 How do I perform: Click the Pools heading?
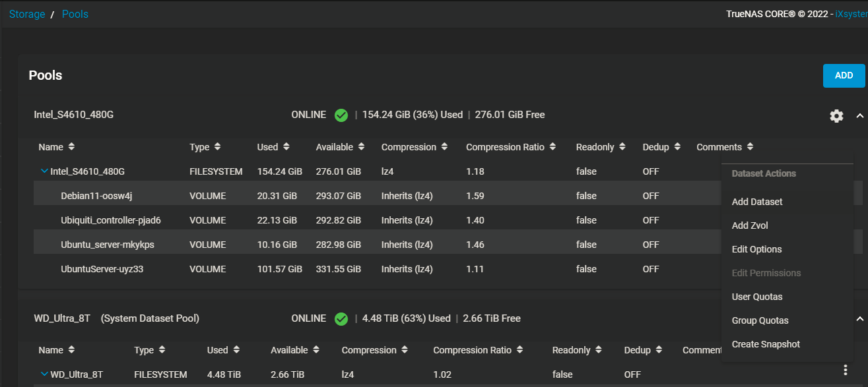coord(46,75)
